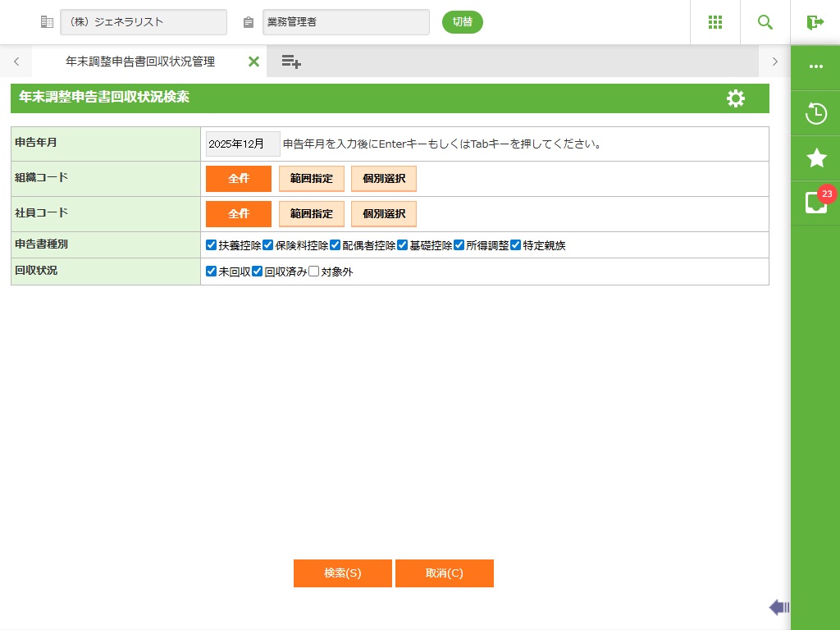
Task: Select the 年末調整申告書回収状況管理 tab
Action: [139, 62]
